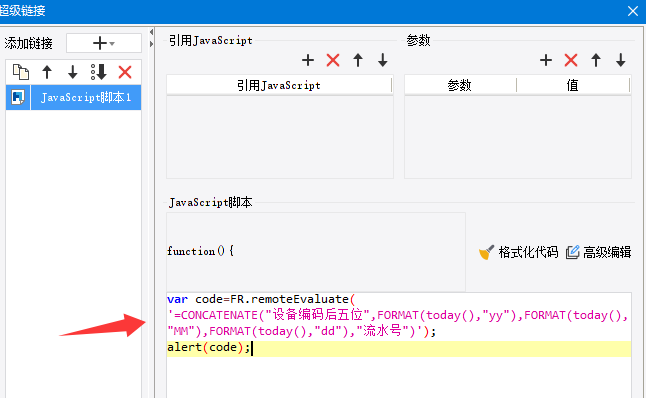Place cursor in the alert(code) line
This screenshot has width=646, height=398.
point(399,347)
